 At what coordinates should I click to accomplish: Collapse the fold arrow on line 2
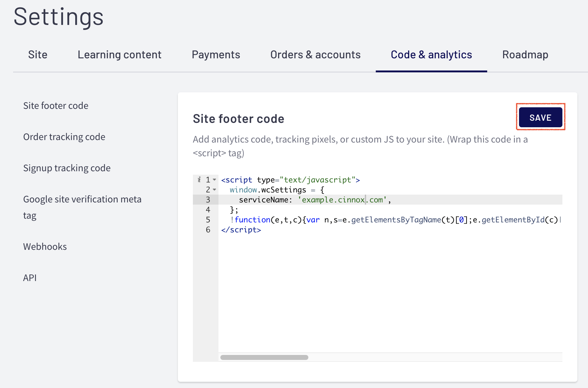click(x=214, y=190)
